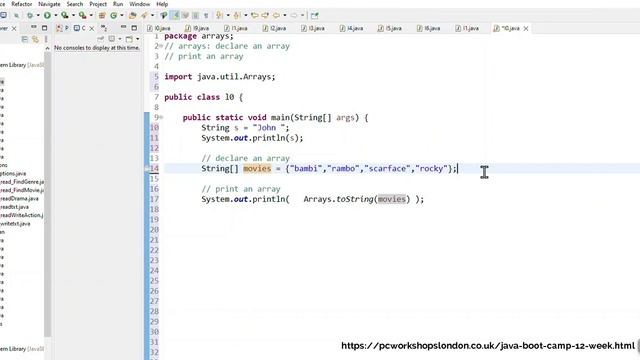Switch to the l4.java editor tab
The image size is (640, 360).
(x=351, y=28)
